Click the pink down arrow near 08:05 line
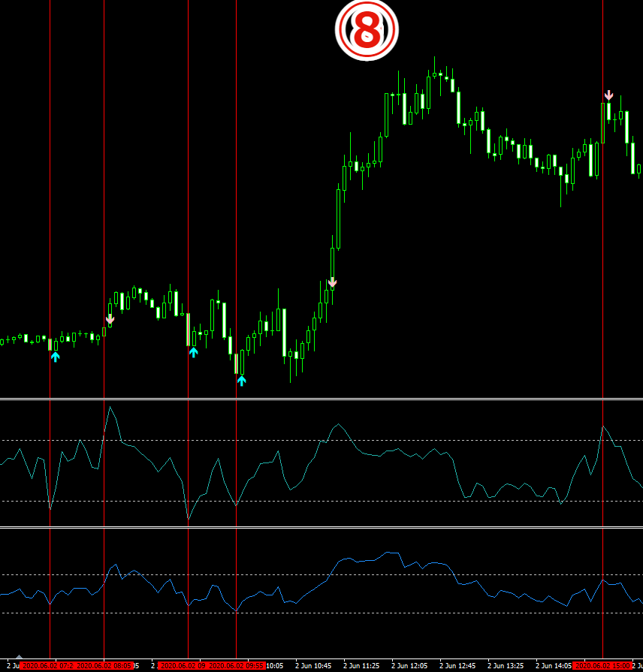Viewport: 643px width, 672px height. [x=110, y=319]
